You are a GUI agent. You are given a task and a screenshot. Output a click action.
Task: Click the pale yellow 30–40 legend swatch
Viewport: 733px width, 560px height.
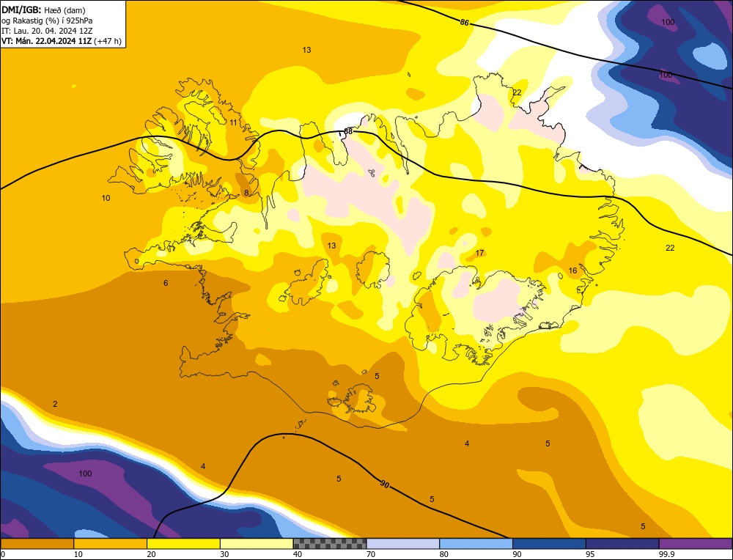pos(257,544)
